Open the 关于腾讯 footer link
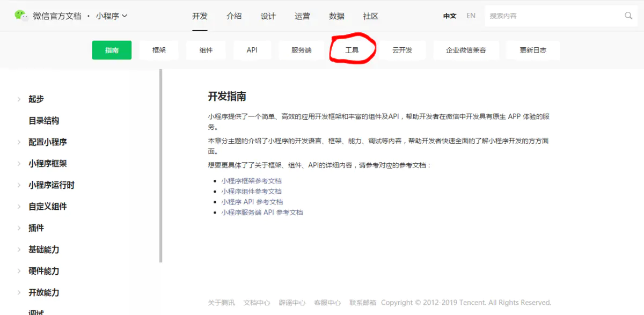This screenshot has height=315, width=644. point(221,303)
